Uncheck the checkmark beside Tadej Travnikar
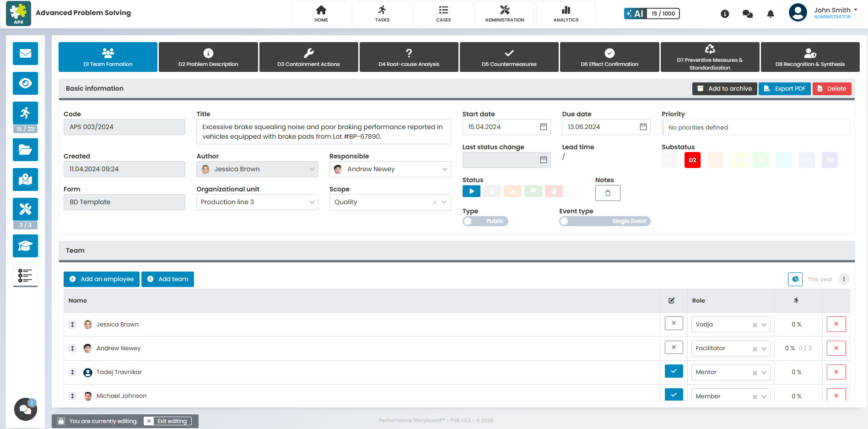Screen dimensions: 868x429 click(x=674, y=371)
